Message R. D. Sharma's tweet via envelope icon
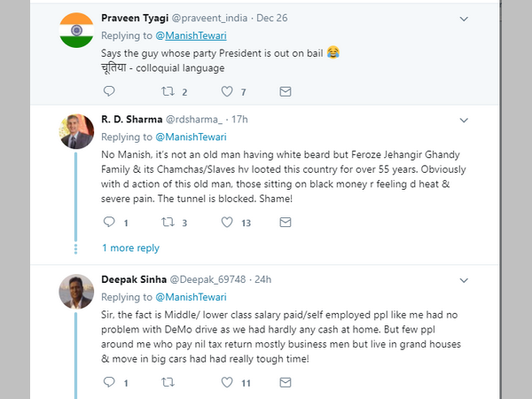532x399 pixels. pyautogui.click(x=286, y=223)
